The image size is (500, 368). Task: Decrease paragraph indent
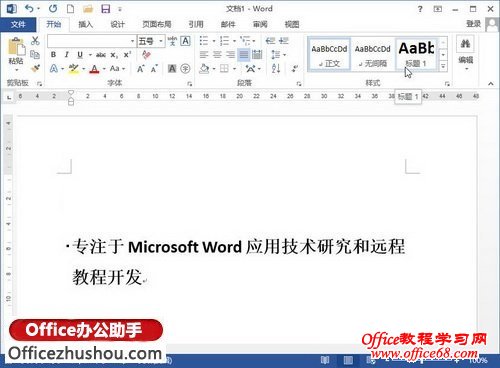click(x=270, y=41)
